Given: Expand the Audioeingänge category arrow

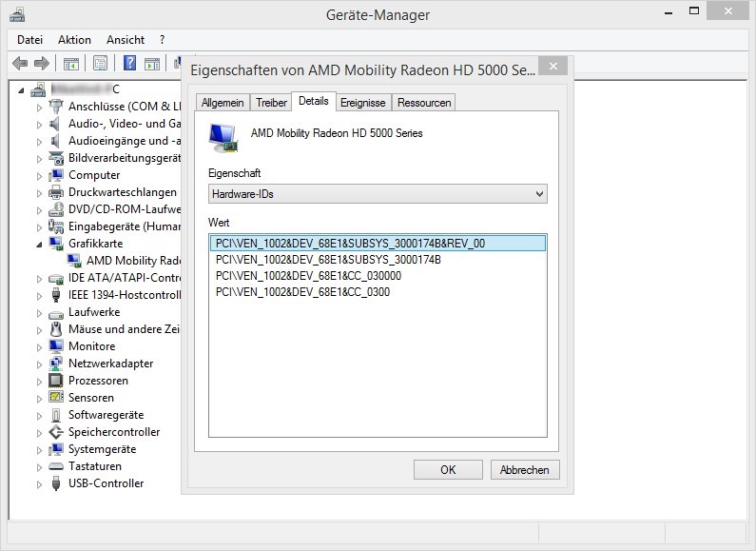Looking at the screenshot, I should 39,142.
